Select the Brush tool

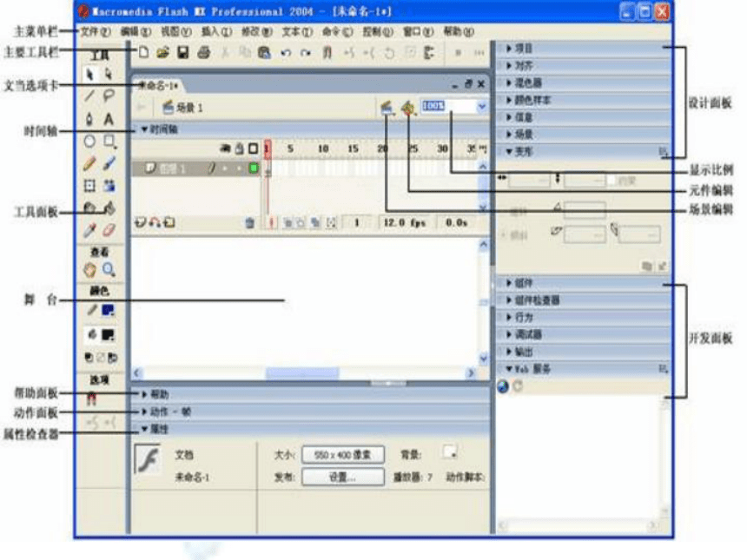pos(109,163)
